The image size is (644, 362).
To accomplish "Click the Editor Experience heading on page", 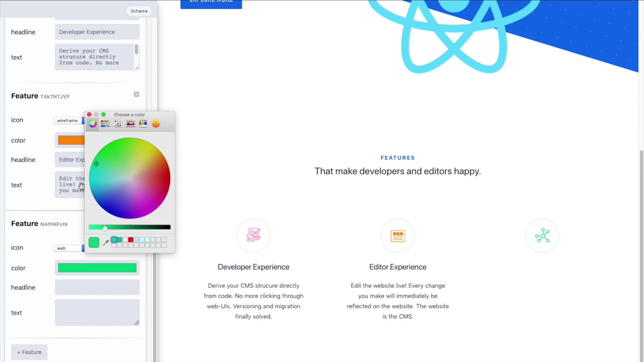I will coord(397,267).
